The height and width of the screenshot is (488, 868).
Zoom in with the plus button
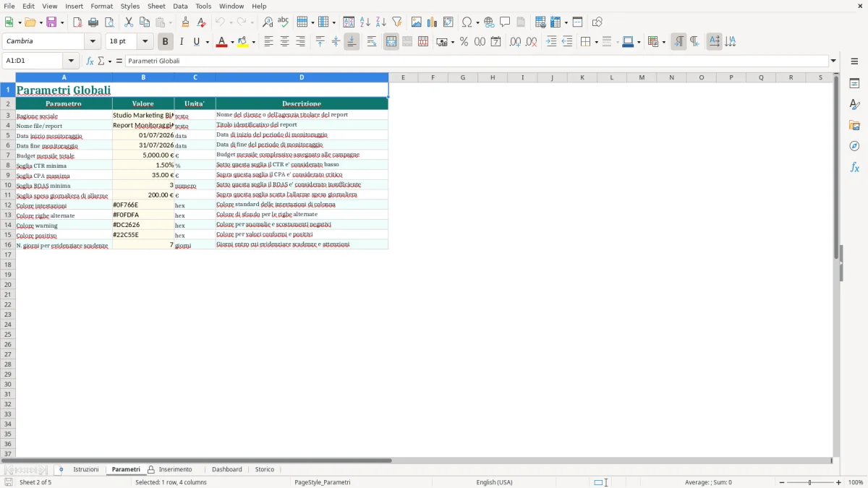(x=839, y=482)
